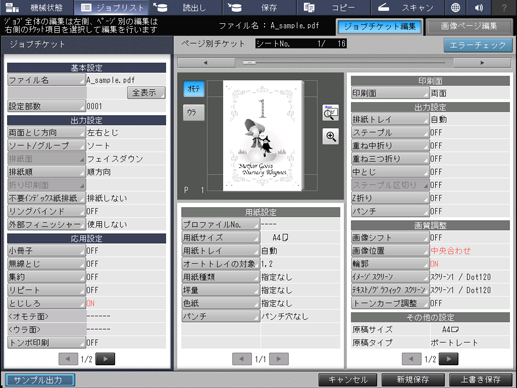Open the 色紙 colored paper setting
Viewport: 517px width, 388px height.
point(220,303)
